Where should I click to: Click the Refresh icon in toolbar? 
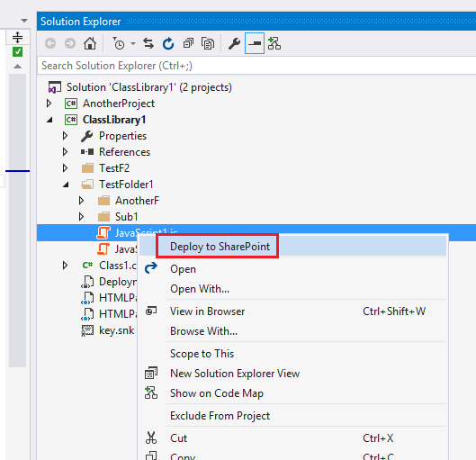(168, 43)
